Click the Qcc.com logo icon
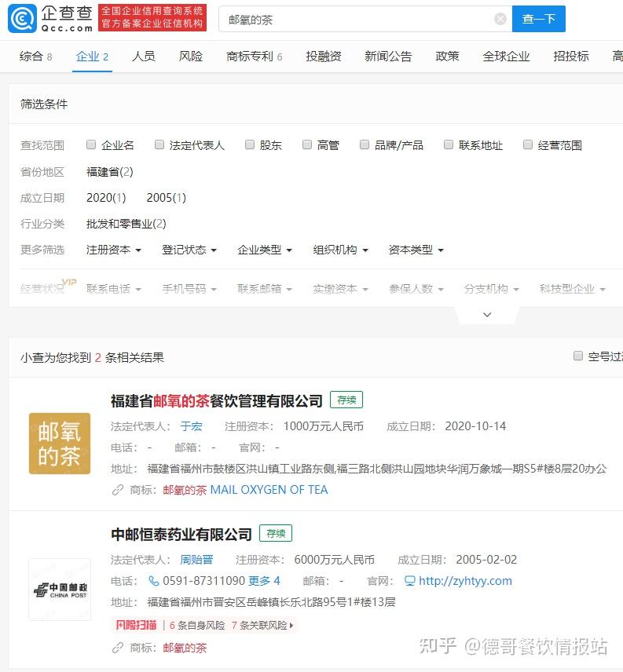 pyautogui.click(x=22, y=18)
